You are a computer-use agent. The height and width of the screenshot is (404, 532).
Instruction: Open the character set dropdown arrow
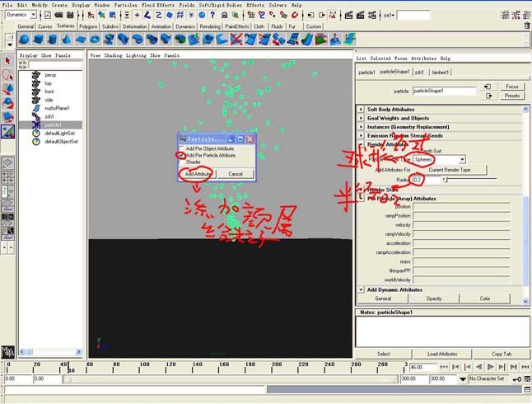(463, 379)
